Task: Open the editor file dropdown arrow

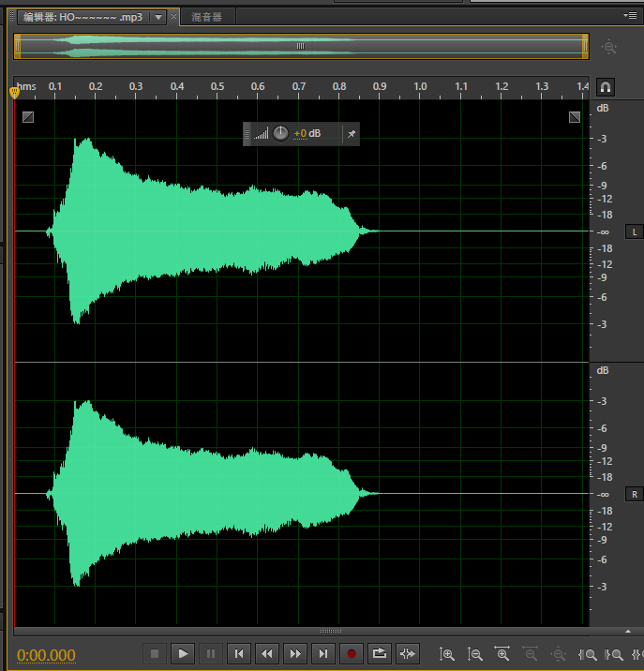Action: (x=157, y=17)
